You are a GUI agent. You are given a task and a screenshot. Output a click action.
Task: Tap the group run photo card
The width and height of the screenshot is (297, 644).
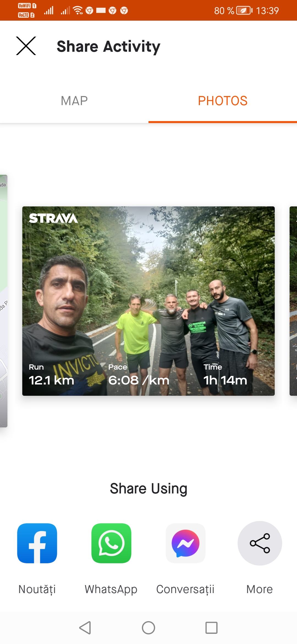[x=148, y=301]
